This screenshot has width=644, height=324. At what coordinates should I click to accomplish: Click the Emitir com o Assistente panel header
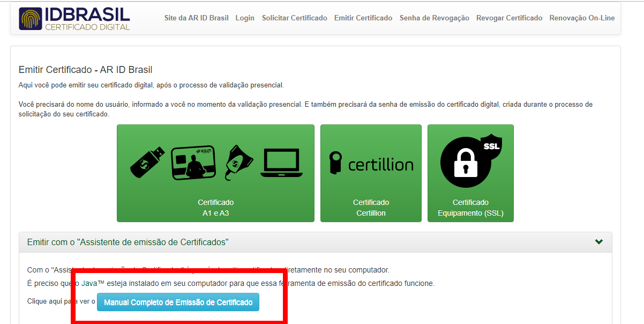pos(315,242)
